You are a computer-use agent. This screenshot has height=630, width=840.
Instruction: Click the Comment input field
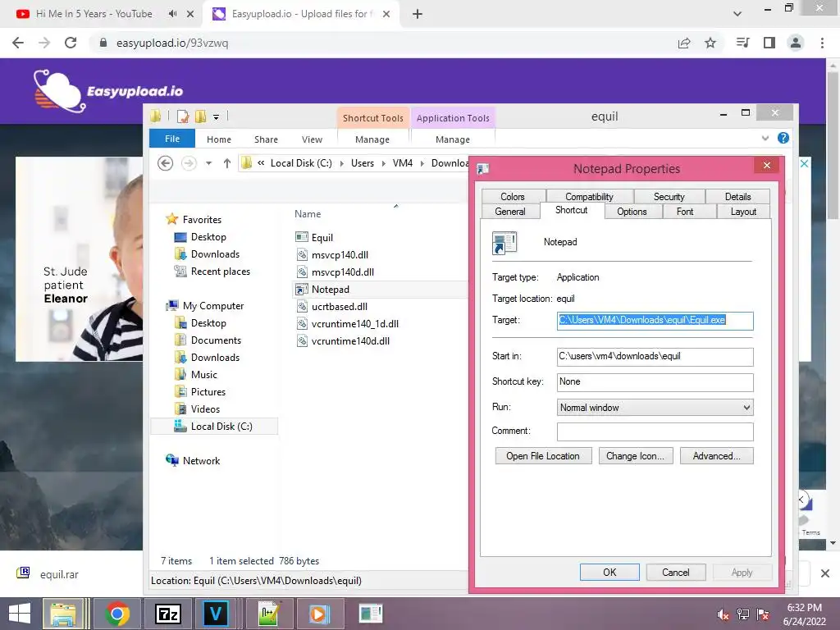tap(655, 431)
